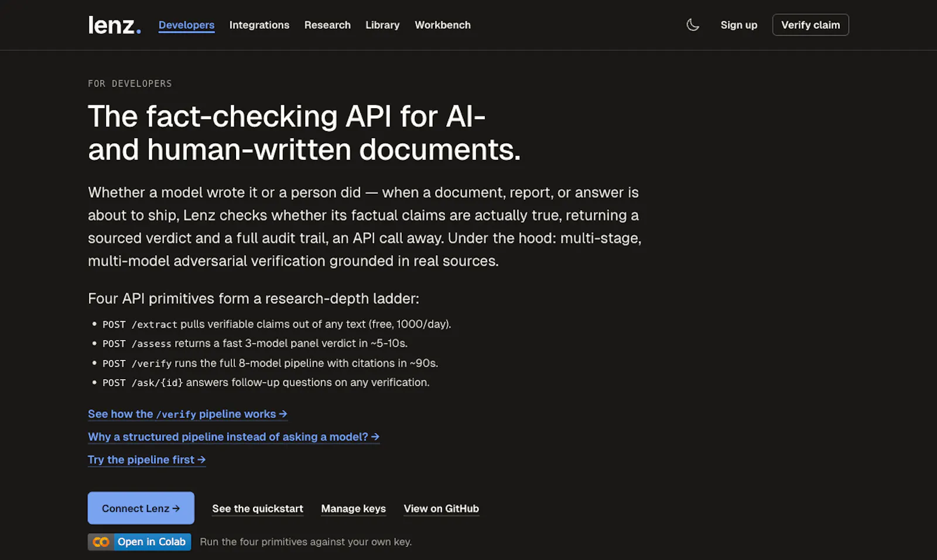Open the Integrations nav item
The image size is (937, 560).
pyautogui.click(x=259, y=25)
